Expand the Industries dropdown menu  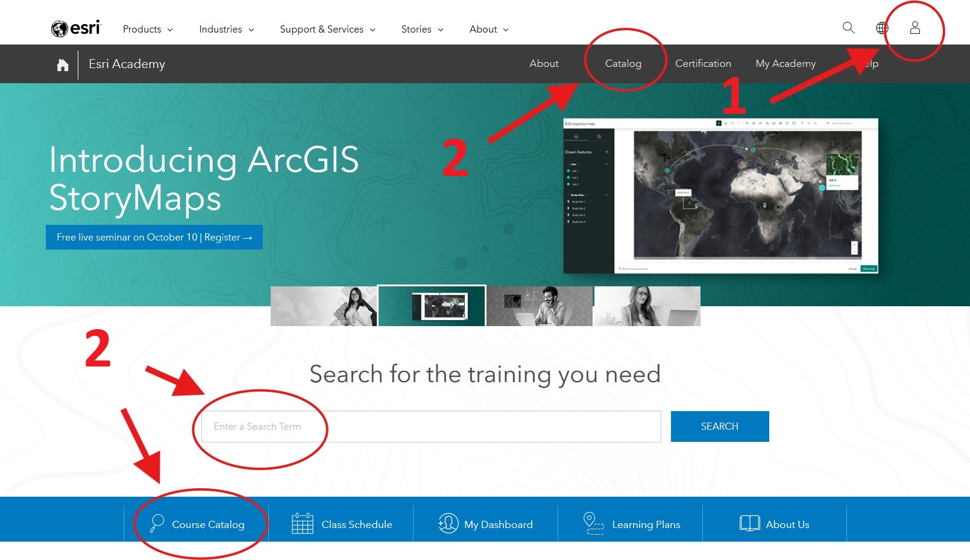(x=227, y=29)
